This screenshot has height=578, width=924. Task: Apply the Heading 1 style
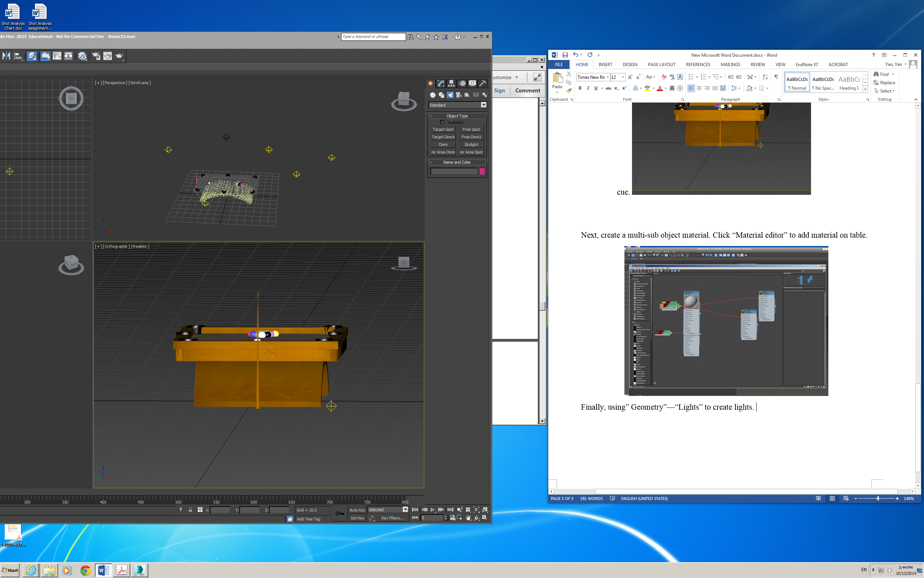(849, 83)
